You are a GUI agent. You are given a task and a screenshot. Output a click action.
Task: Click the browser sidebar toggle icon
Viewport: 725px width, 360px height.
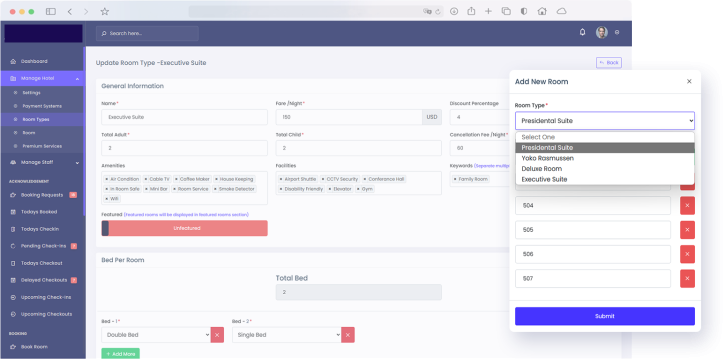coord(51,12)
